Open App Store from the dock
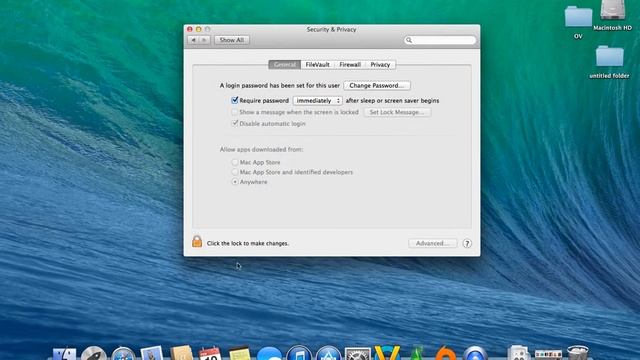Image resolution: width=640 pixels, height=360 pixels. coord(328,353)
